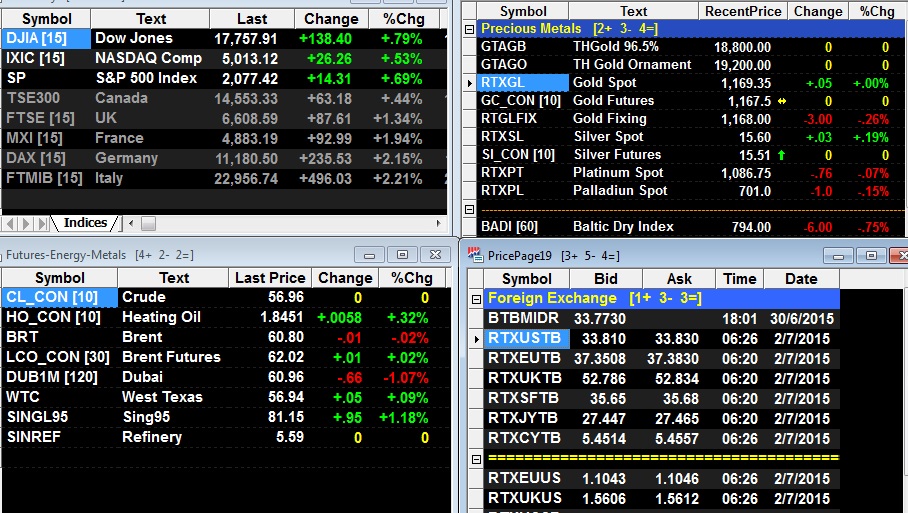Select SINREF Refinery row

point(226,437)
